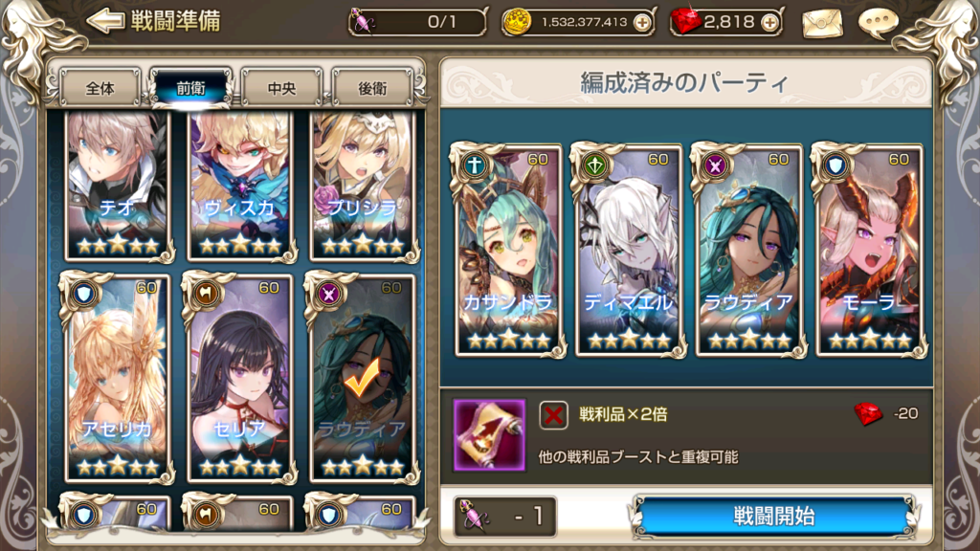Go back using the arrow beside 戦闘準備
This screenshot has width=980, height=551.
(x=104, y=21)
